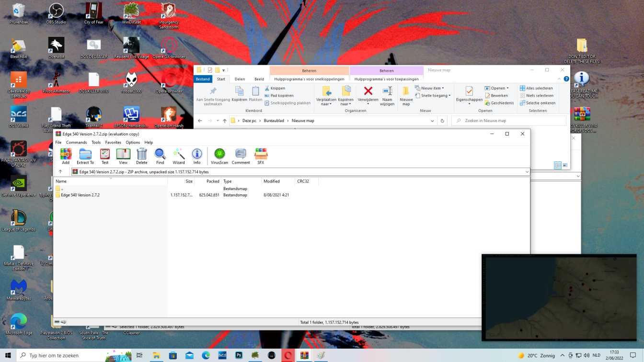This screenshot has height=362, width=644.
Task: Click the Info toolbar icon
Action: [x=197, y=156]
